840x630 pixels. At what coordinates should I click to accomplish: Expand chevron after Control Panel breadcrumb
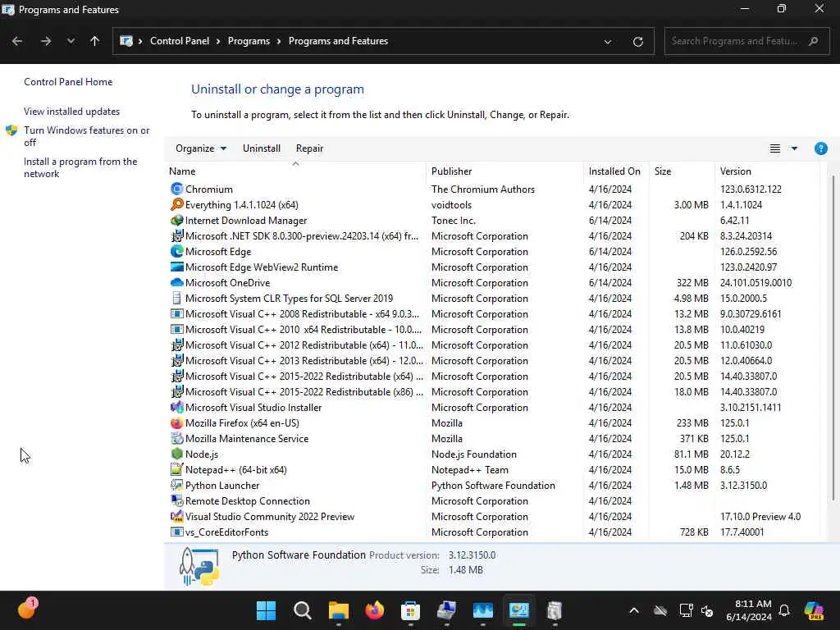point(218,41)
